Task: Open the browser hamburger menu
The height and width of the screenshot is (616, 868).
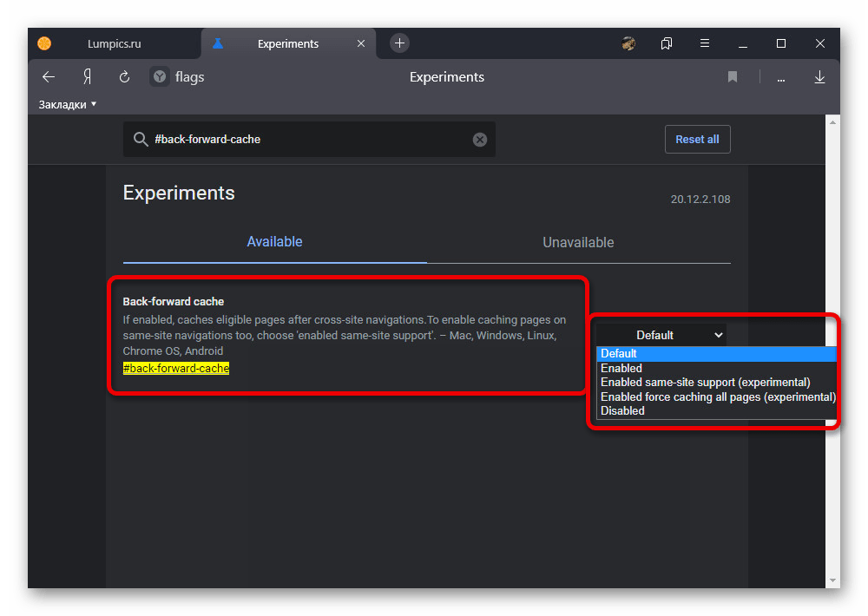Action: tap(705, 43)
